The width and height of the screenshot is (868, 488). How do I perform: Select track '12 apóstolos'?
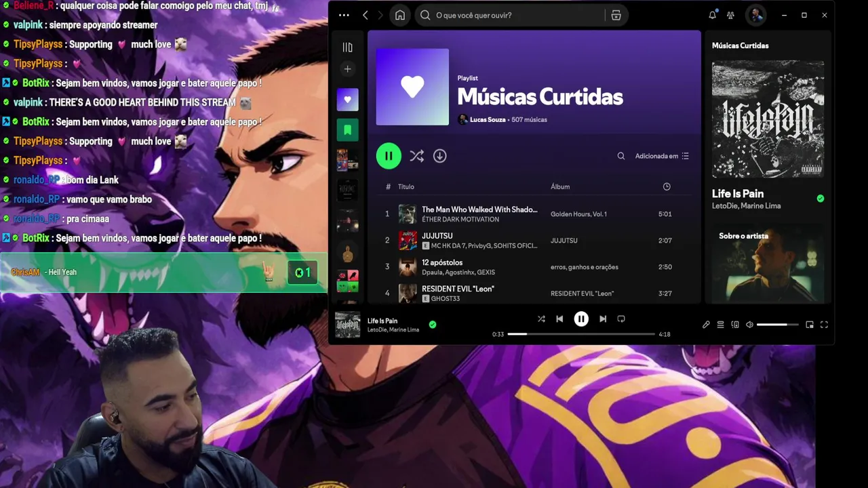tap(442, 262)
